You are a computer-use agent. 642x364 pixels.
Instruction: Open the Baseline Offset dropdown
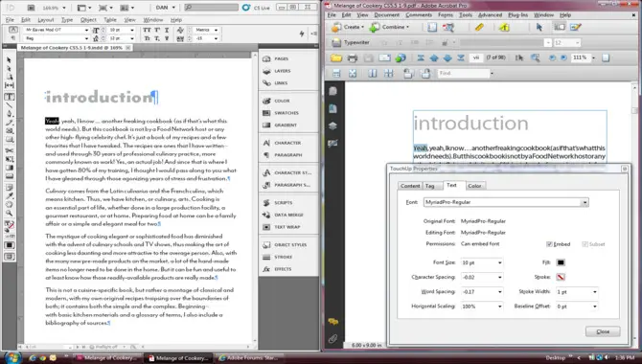tap(594, 307)
